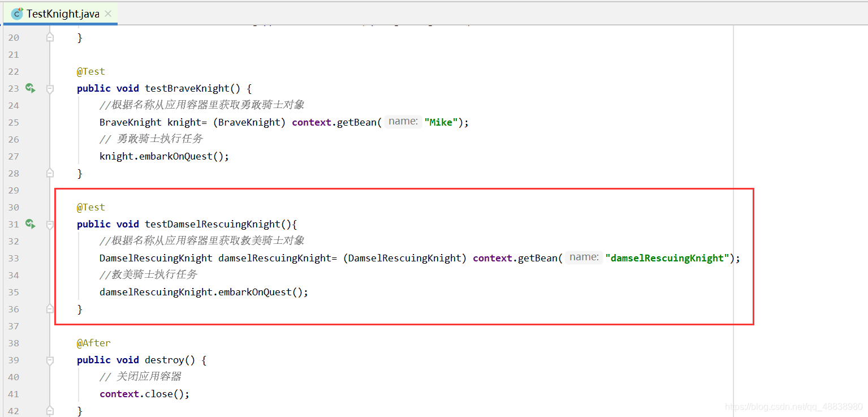Screen dimensions: 868x417
Task: Click comment "// 关闭应用容器"
Action: coord(140,377)
